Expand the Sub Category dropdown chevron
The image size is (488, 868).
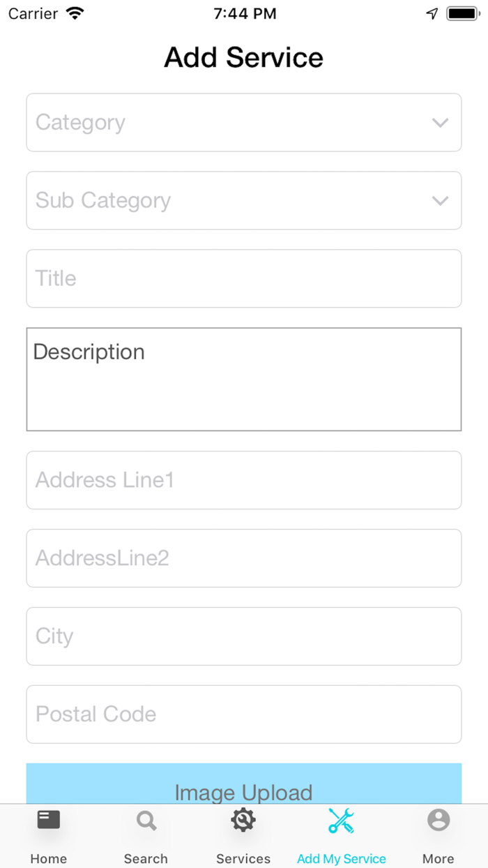tap(440, 201)
